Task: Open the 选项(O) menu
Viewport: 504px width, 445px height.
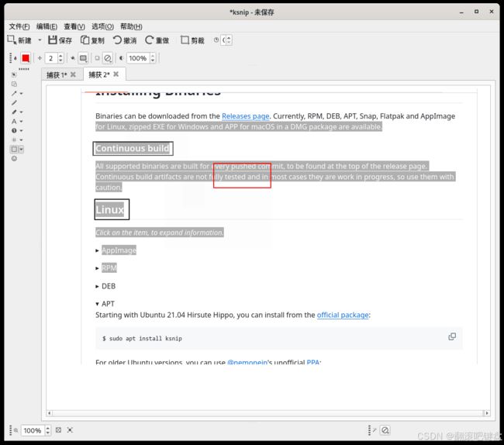Action: pyautogui.click(x=102, y=26)
